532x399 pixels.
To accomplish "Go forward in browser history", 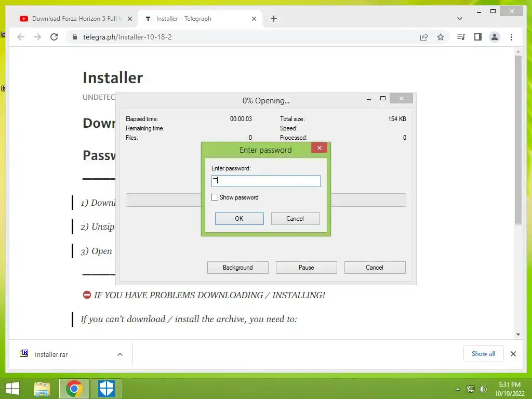I will (37, 37).
